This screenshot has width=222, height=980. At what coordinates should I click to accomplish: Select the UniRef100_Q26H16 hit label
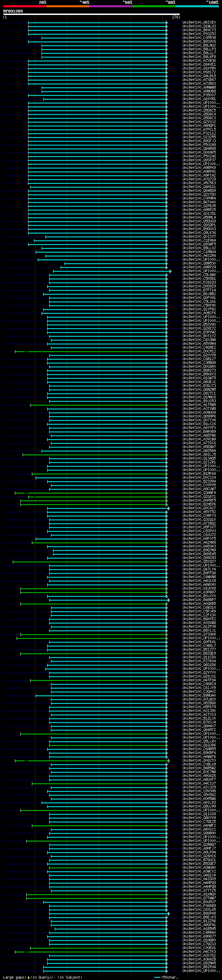(199, 856)
